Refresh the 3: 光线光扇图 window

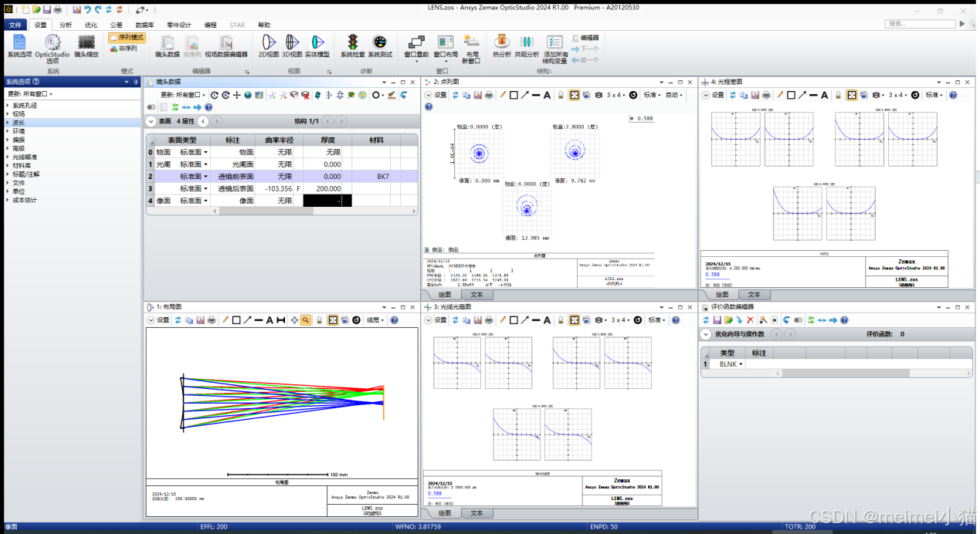pos(456,319)
